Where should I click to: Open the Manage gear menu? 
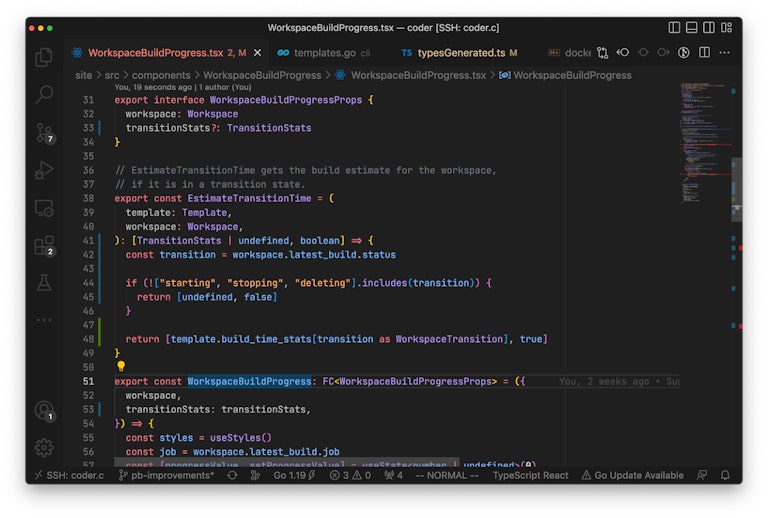click(x=44, y=447)
